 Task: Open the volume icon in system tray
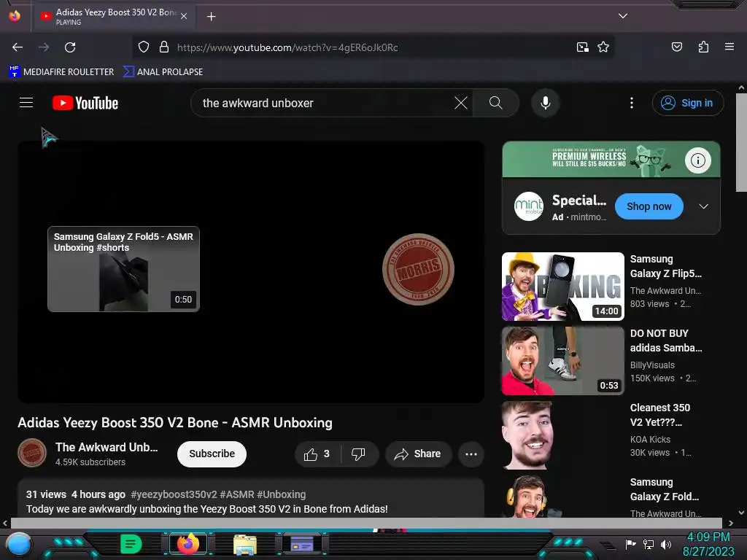coord(666,544)
